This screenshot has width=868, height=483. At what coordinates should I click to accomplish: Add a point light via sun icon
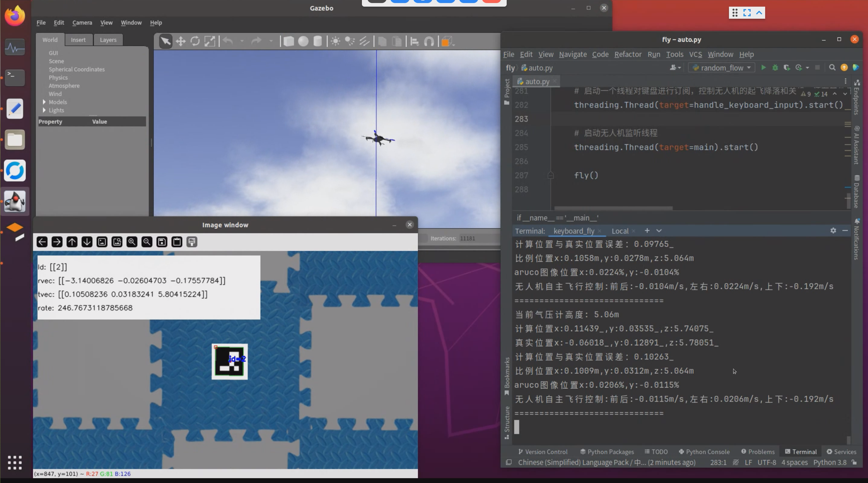tap(335, 41)
